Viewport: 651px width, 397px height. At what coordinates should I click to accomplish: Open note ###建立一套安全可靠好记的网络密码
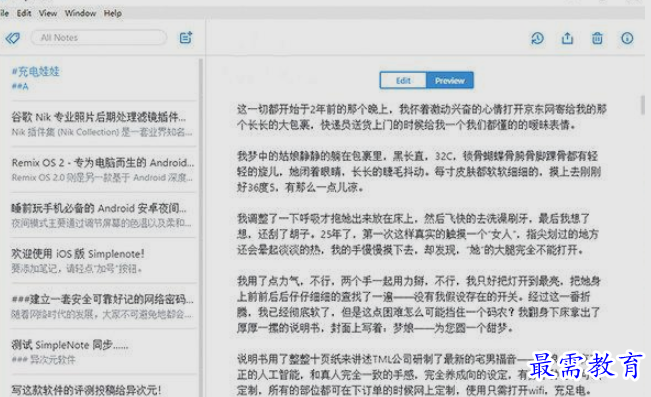coord(103,306)
